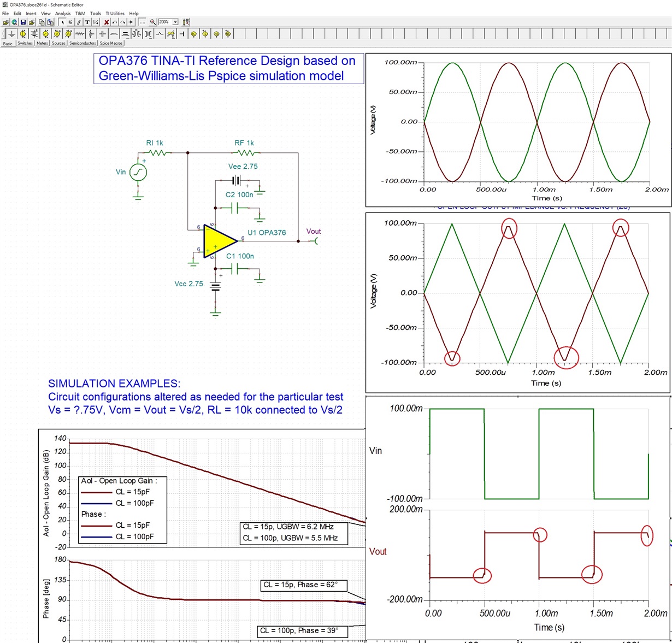Viewport: 672px width, 643px height.
Task: Insert a capacitor from the component bar
Action: [103, 34]
